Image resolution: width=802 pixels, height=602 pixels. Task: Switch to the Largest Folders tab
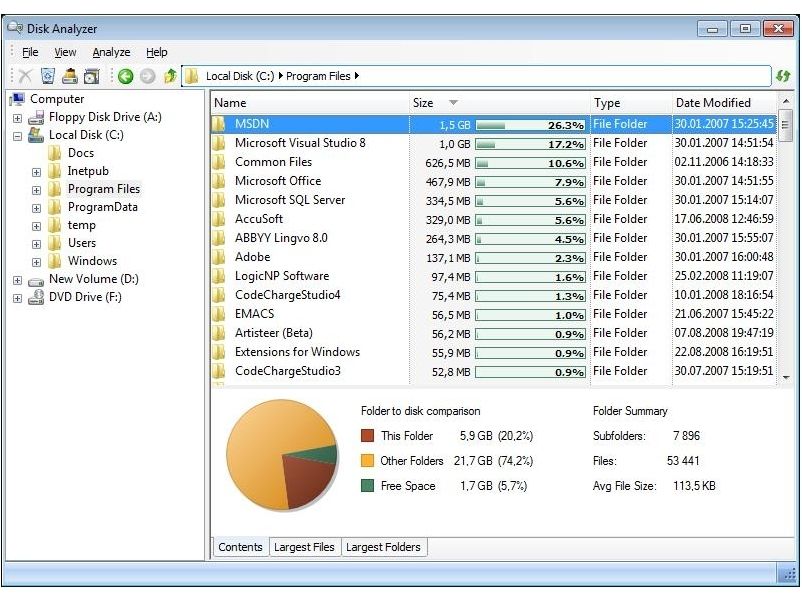click(x=383, y=547)
